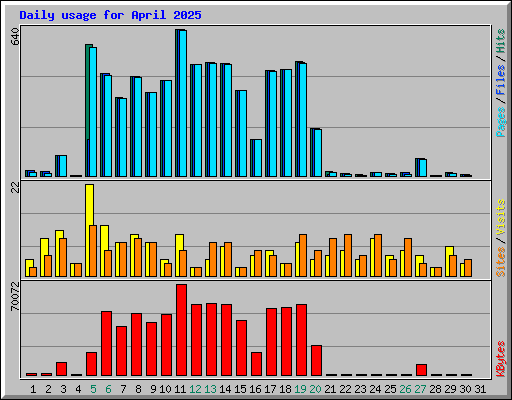This screenshot has width=512, height=400.
Task: Click the red KBytes bar for day 20
Action: 317,361
